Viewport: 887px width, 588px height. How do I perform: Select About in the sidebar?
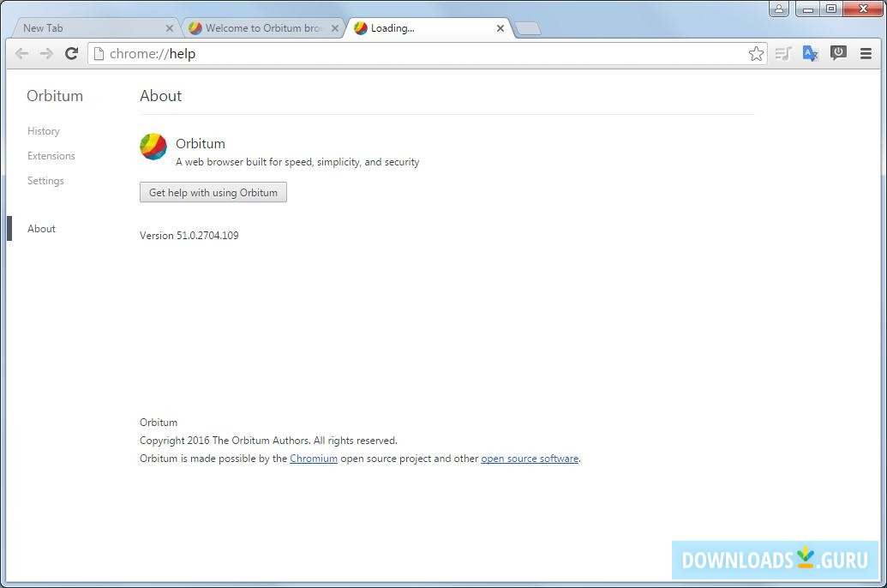click(x=41, y=229)
